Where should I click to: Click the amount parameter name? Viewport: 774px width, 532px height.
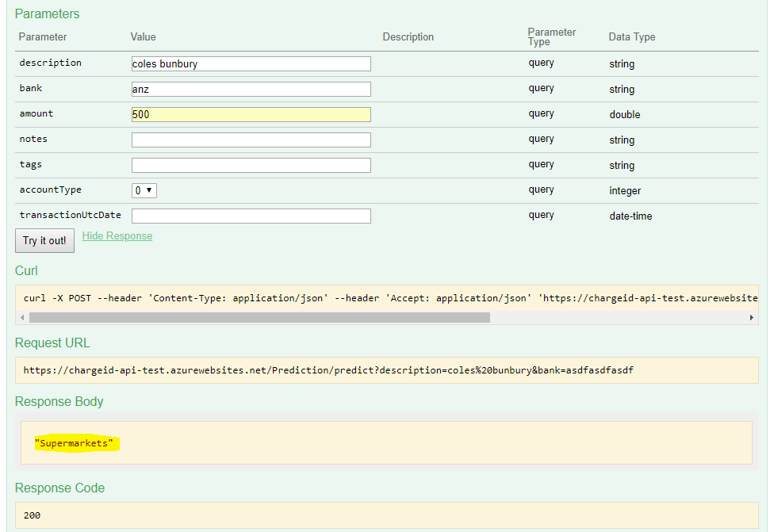[36, 113]
